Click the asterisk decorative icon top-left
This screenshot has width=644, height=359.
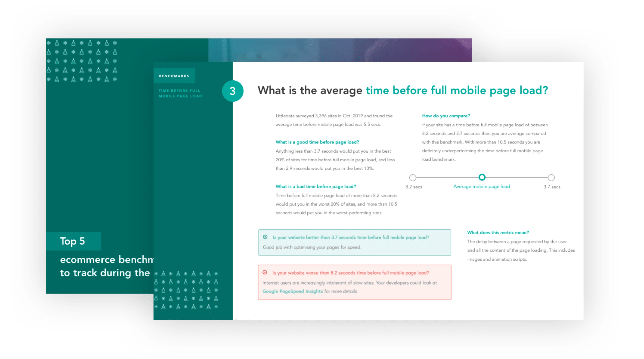49,43
